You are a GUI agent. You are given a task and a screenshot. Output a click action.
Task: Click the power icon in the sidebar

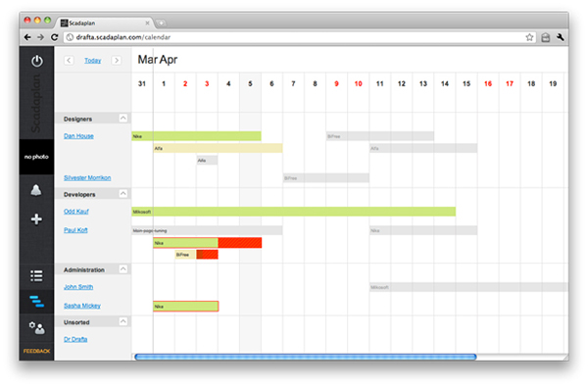[37, 61]
